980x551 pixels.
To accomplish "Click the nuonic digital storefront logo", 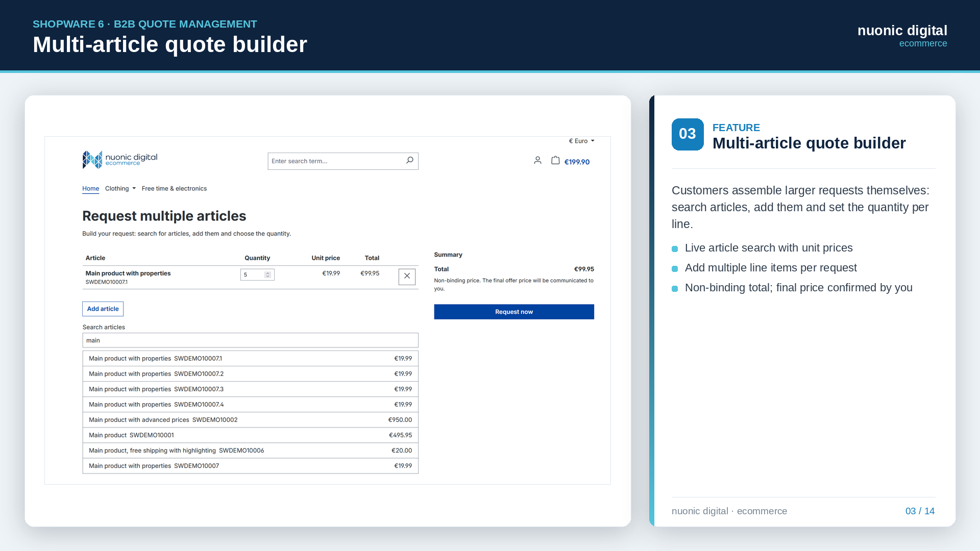I will click(x=120, y=160).
